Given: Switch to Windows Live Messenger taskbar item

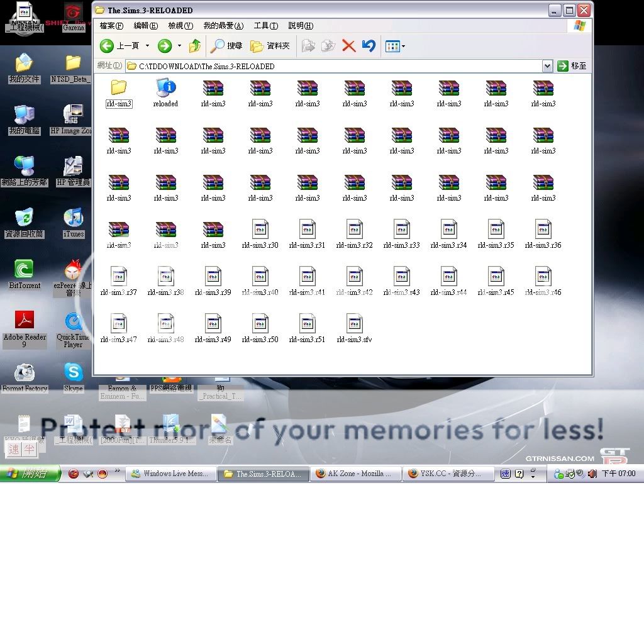Looking at the screenshot, I should point(171,474).
